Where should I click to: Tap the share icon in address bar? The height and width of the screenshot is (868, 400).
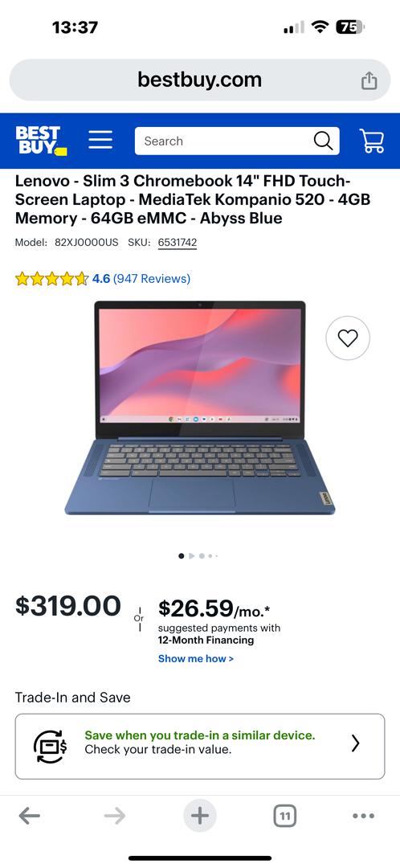(369, 80)
